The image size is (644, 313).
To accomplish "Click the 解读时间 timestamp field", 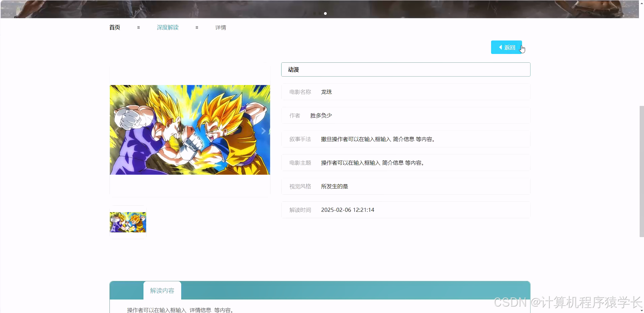I will pyautogui.click(x=405, y=209).
